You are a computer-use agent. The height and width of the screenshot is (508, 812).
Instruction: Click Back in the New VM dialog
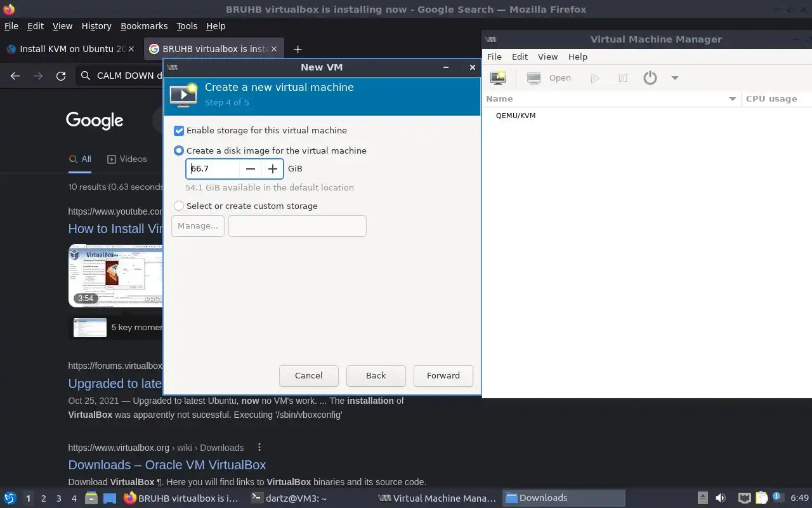pos(376,375)
